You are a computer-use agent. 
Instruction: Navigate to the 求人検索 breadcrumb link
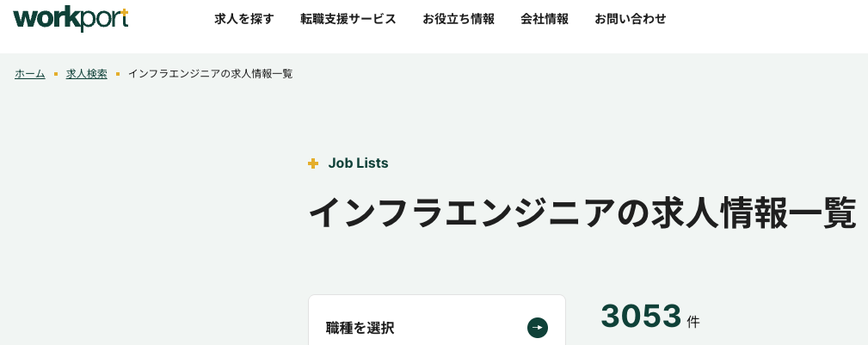pos(87,74)
